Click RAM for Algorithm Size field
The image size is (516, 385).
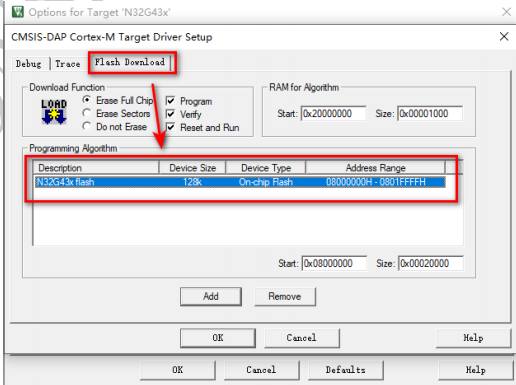click(x=430, y=114)
